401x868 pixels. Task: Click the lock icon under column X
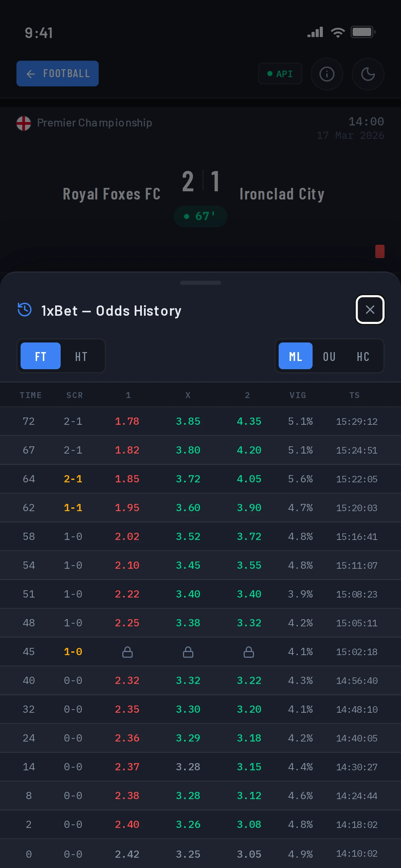tap(188, 652)
